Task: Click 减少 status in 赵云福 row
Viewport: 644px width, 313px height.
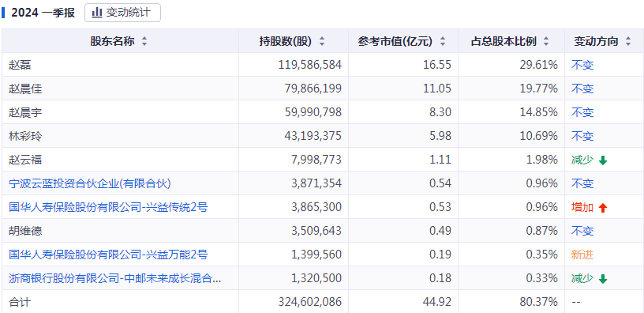Action: [x=582, y=160]
